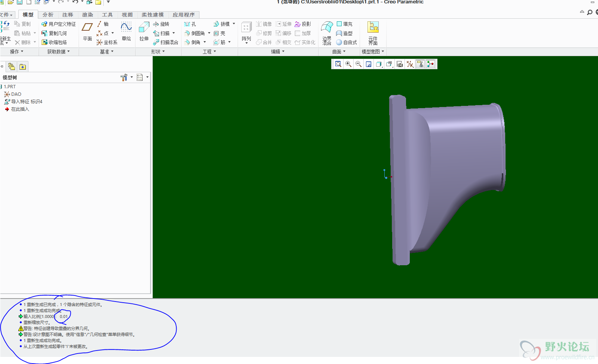Open the Flexible Modeling (柔性建模) tab

(x=153, y=15)
